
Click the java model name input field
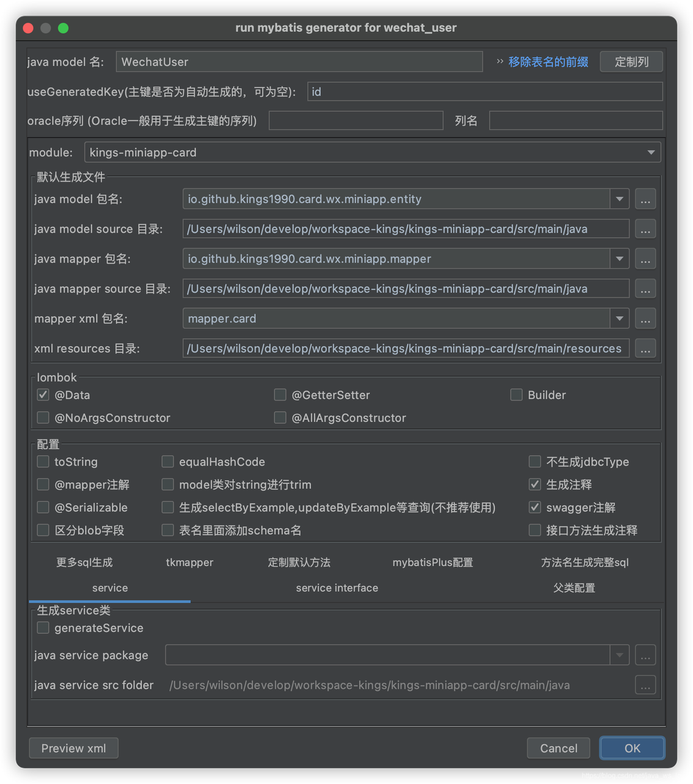tap(299, 62)
